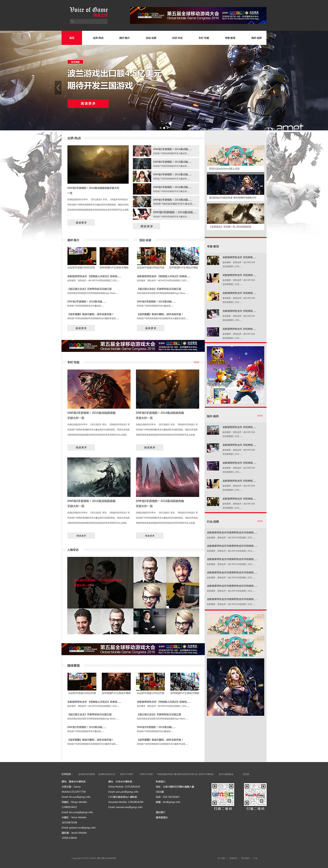Click MORE link beside 海外·视界 heading
Screen dimensions: 328x868
(260, 416)
